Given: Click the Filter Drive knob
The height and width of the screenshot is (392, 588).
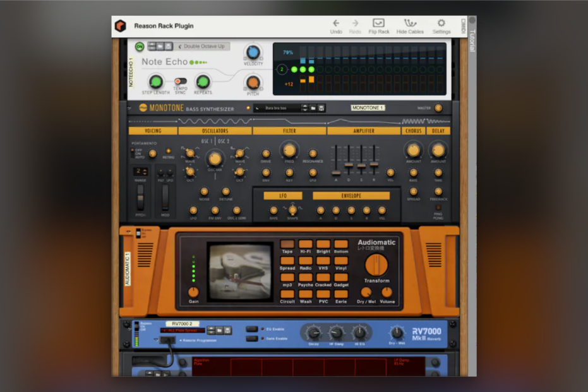Looking at the screenshot, I should (266, 153).
